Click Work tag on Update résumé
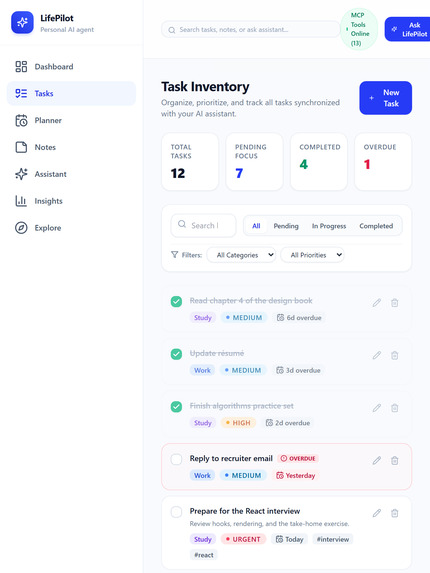The height and width of the screenshot is (573, 430). pyautogui.click(x=202, y=370)
